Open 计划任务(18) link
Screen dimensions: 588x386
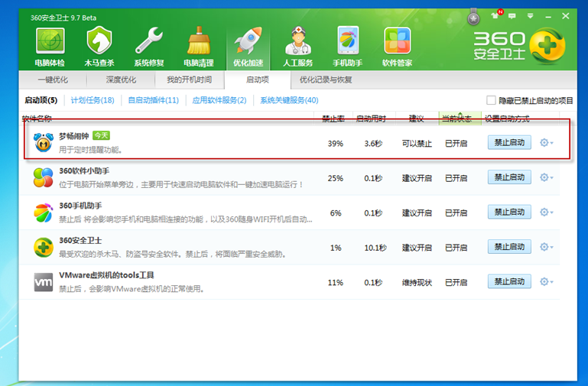coord(93,100)
